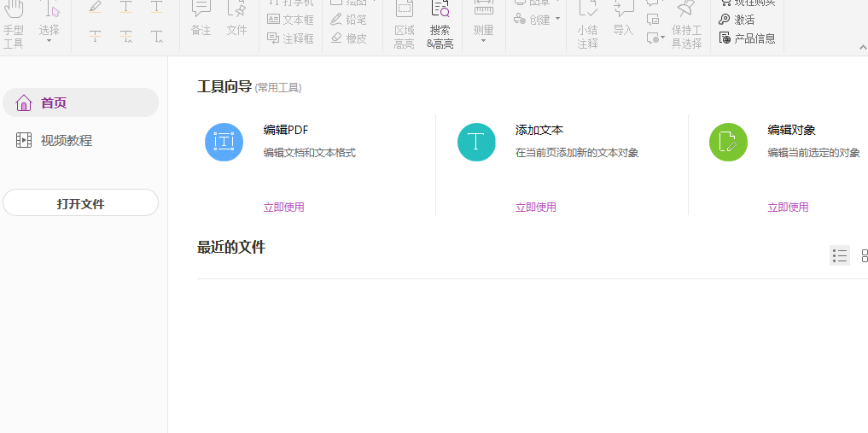Click the blue 编辑PDF circle icon
The image size is (868, 433).
coord(224,143)
